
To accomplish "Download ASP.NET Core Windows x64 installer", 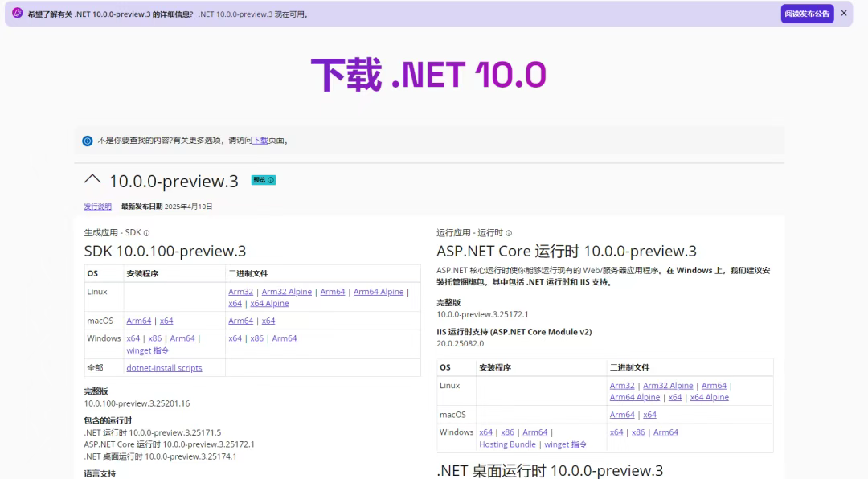I will [x=486, y=432].
